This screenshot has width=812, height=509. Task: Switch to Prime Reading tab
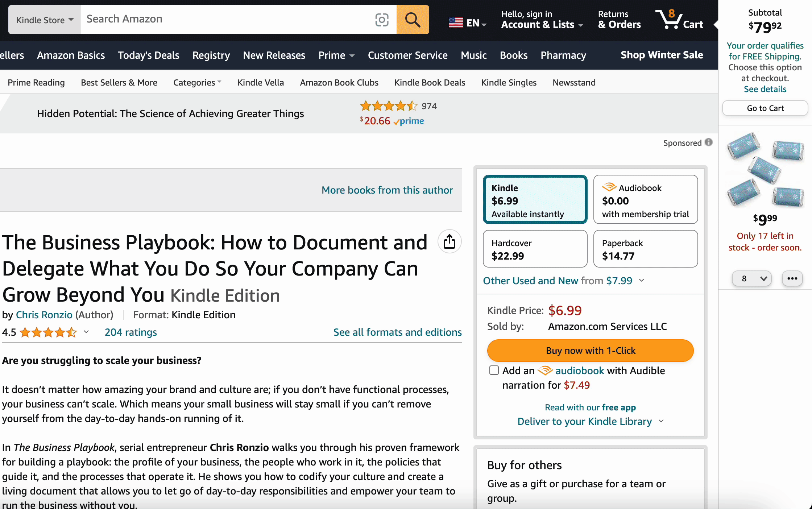point(36,83)
